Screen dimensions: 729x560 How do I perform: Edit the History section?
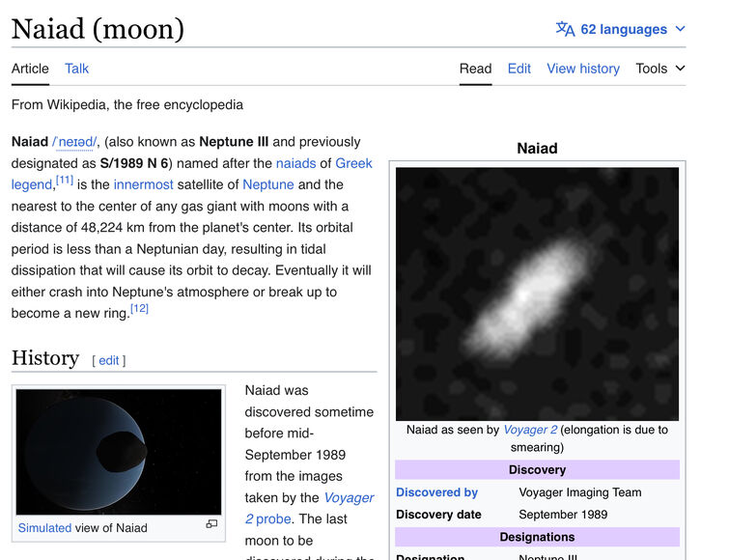click(x=109, y=361)
